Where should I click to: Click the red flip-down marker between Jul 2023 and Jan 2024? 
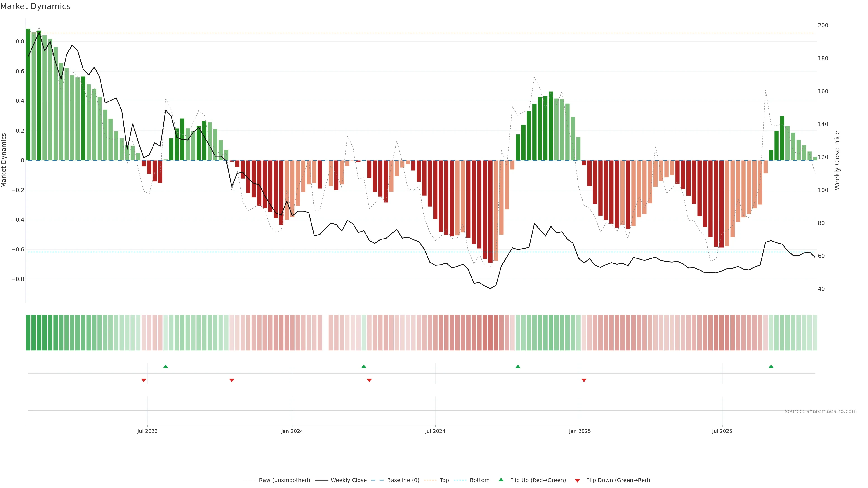tap(231, 380)
